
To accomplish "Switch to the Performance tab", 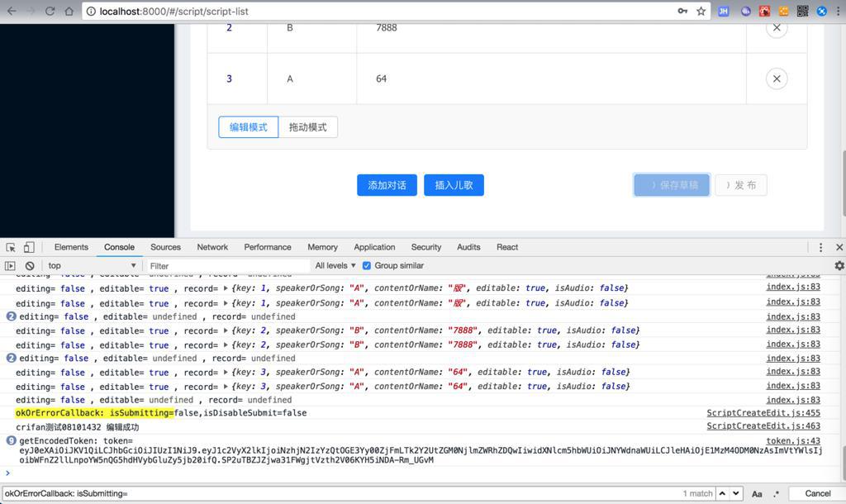I will (x=268, y=247).
